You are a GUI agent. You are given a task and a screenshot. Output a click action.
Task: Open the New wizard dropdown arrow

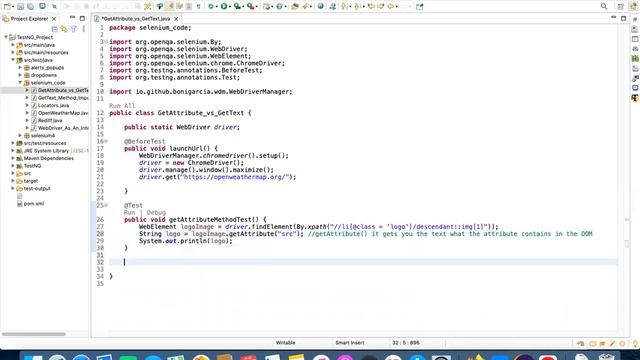(13, 7)
